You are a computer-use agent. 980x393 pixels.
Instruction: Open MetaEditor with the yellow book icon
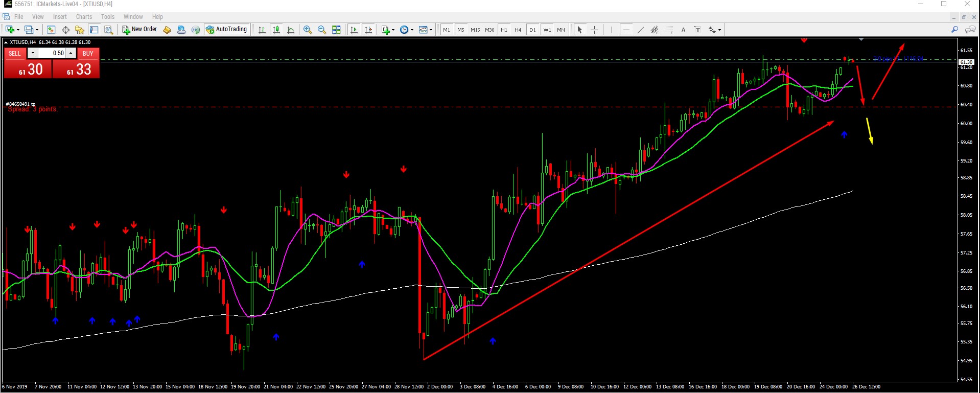click(x=167, y=30)
